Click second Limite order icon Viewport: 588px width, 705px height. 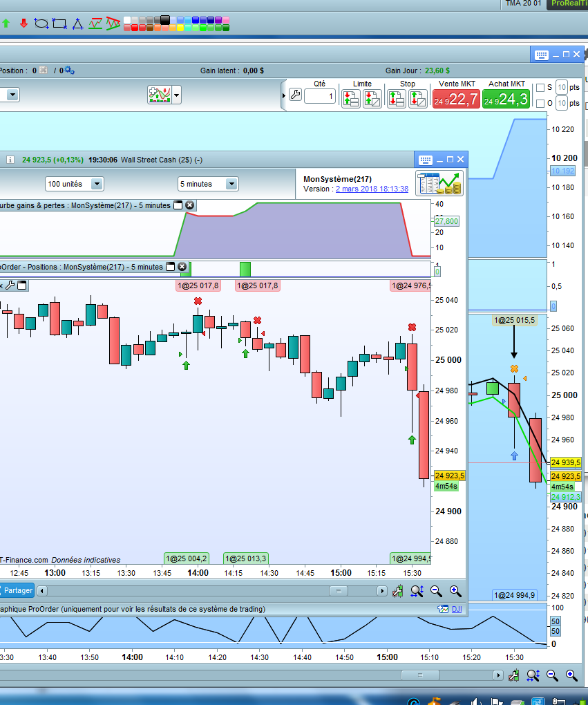(x=372, y=99)
